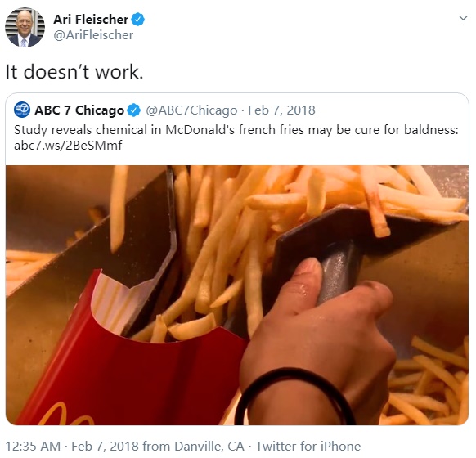Open the @AriFleischer handle link
Image resolution: width=476 pixels, height=458 pixels.
tap(93, 35)
